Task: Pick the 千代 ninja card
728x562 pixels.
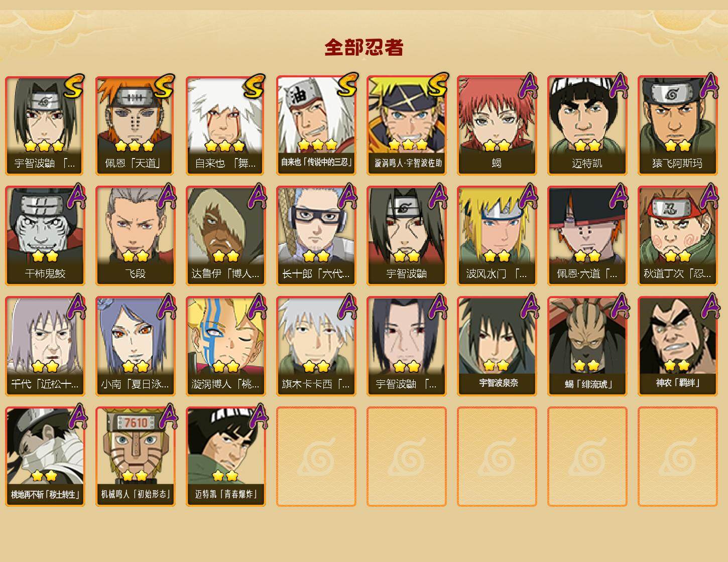Action: (45, 346)
